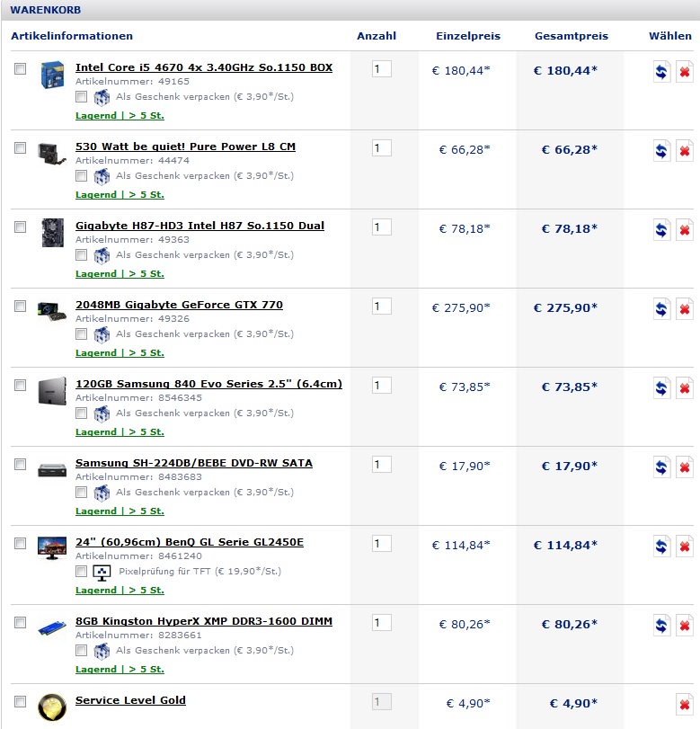Open Samsung SH-224DB/BEBE DVD-RW link
The height and width of the screenshot is (729, 700).
194,463
